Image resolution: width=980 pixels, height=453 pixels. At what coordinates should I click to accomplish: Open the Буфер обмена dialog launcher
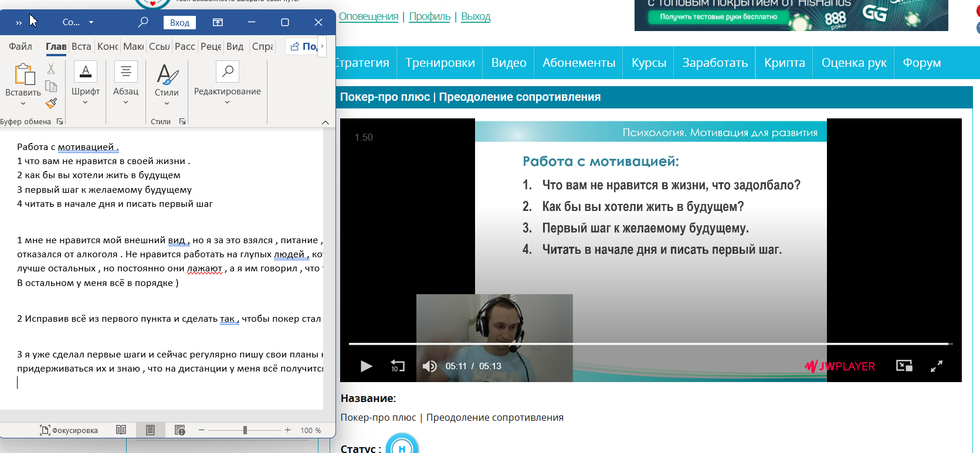pos(60,121)
